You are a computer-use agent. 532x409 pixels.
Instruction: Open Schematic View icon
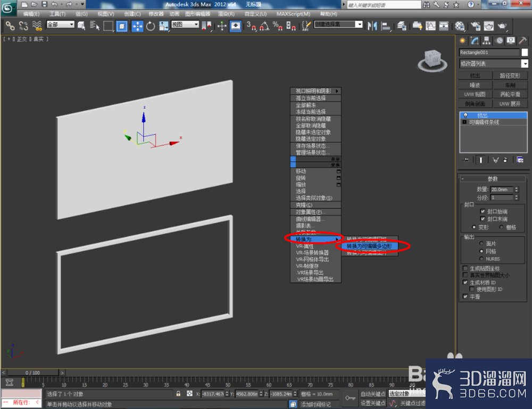[444, 26]
